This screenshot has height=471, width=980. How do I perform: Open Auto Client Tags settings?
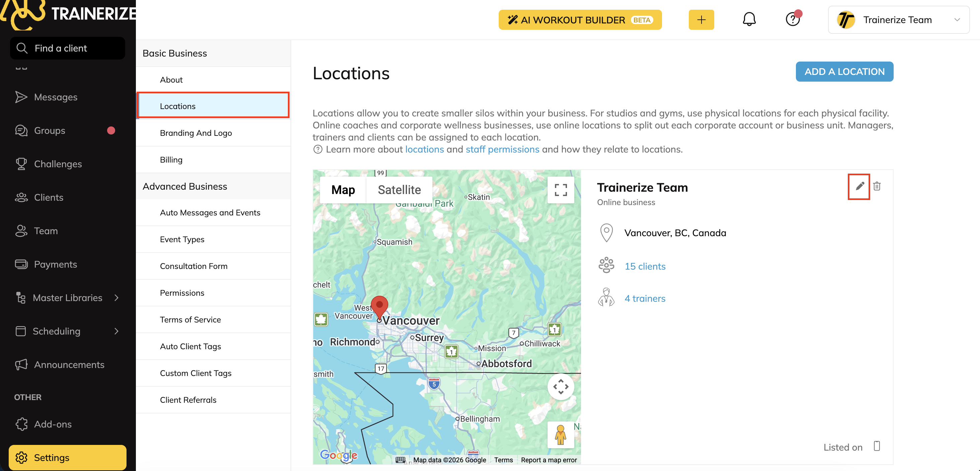pos(214,347)
